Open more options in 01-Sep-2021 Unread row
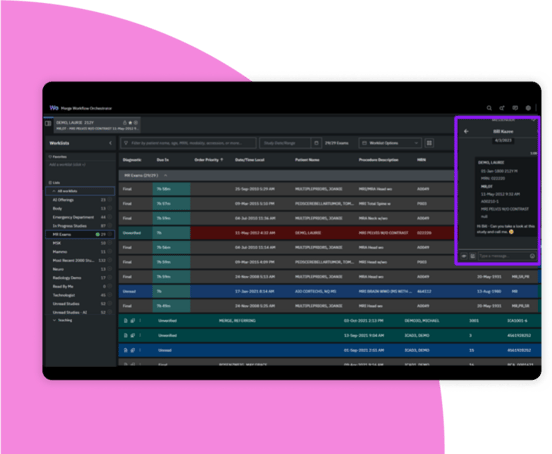 [140, 350]
